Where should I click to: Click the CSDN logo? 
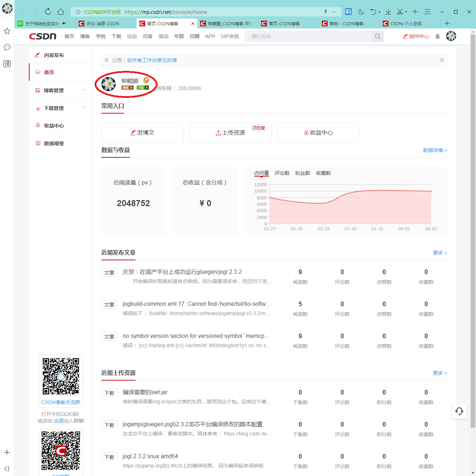coord(43,36)
